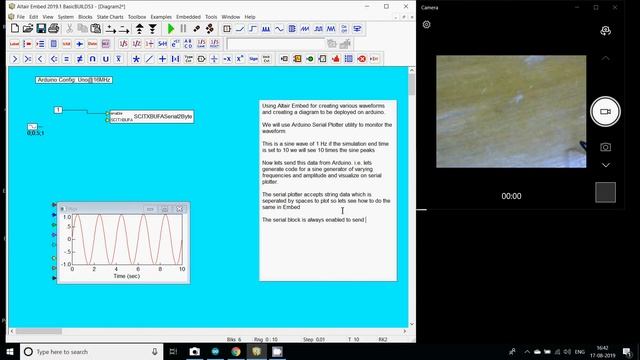Insert summing junction plus block
This screenshot has width=640, height=360.
tap(162, 59)
